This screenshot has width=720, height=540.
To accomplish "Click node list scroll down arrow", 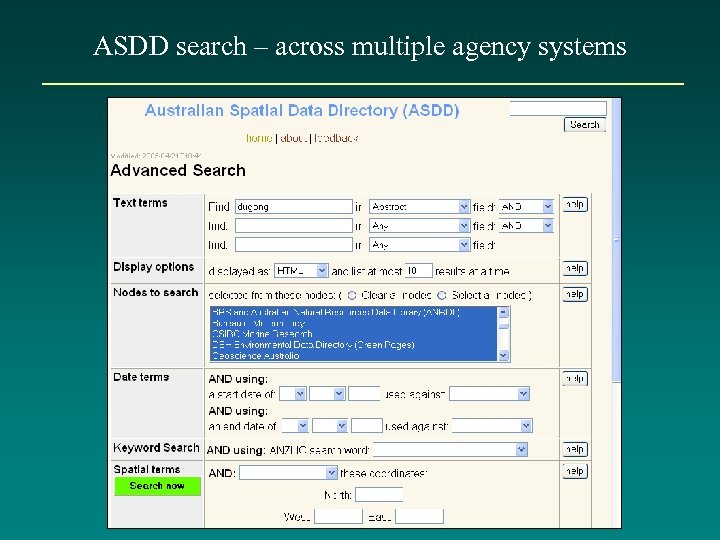I will click(504, 355).
